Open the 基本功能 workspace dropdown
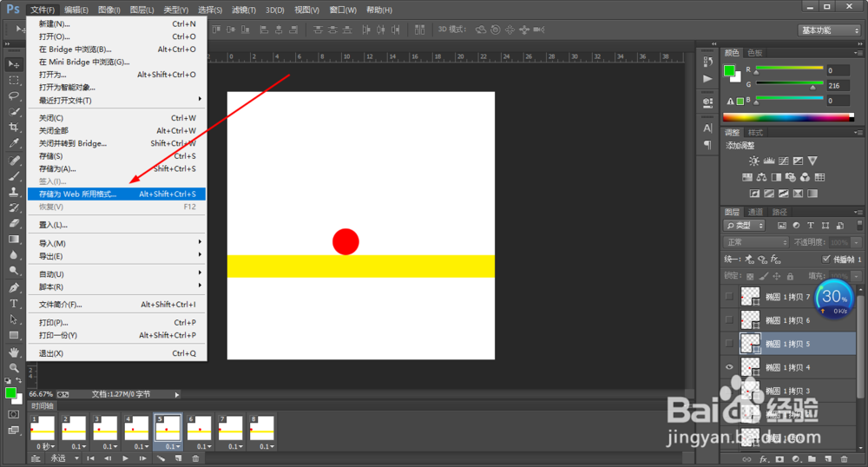Viewport: 868px width, 467px height. (831, 30)
